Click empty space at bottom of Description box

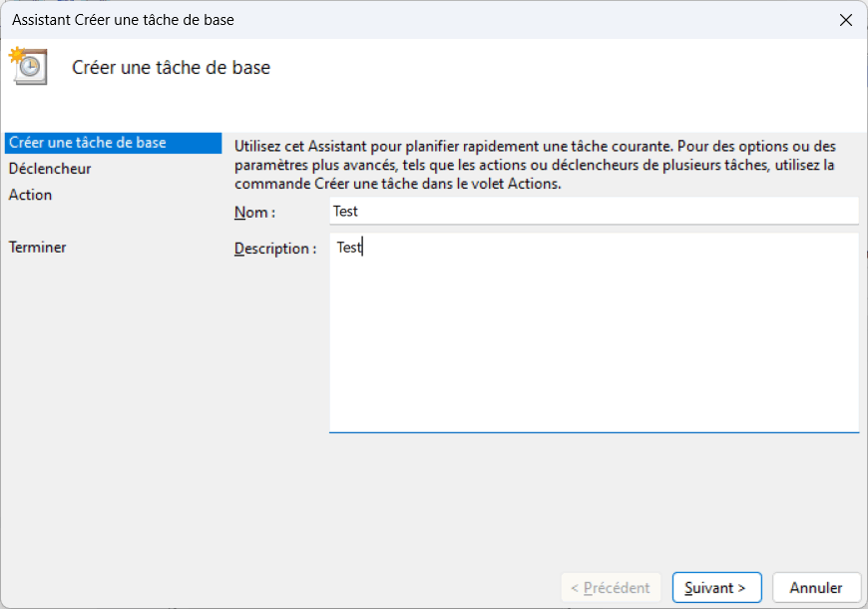pyautogui.click(x=594, y=399)
